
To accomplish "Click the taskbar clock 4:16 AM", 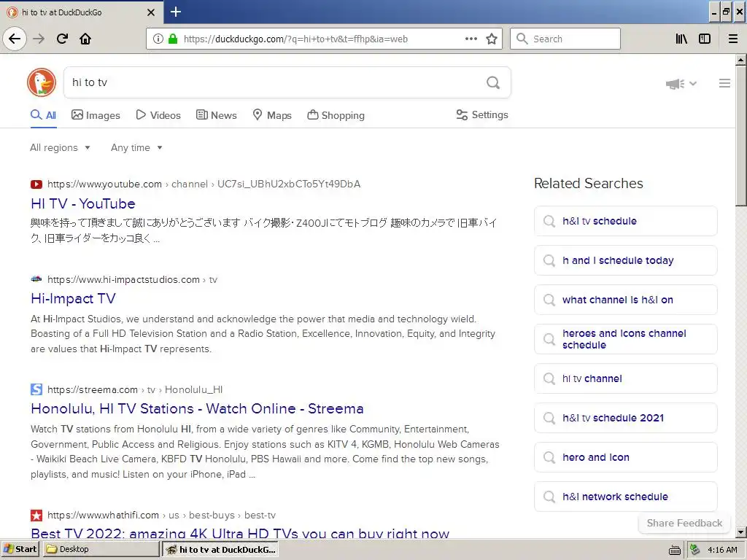I will (722, 550).
